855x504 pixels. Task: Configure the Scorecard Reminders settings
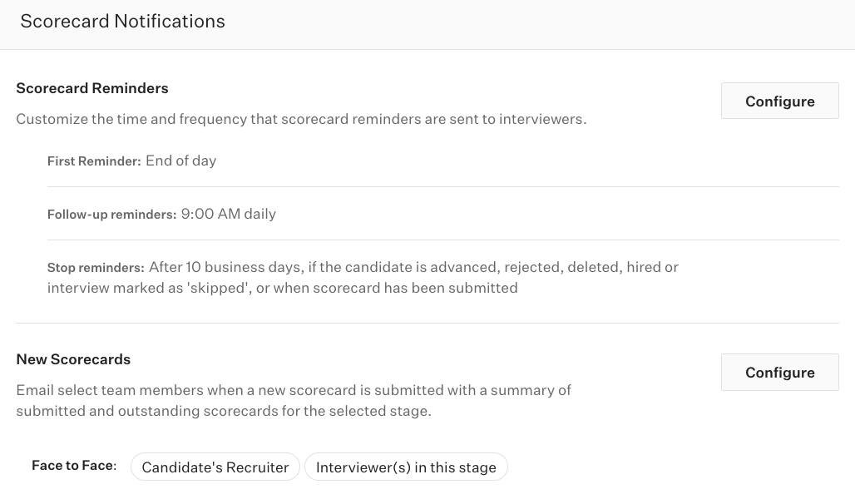(x=779, y=101)
